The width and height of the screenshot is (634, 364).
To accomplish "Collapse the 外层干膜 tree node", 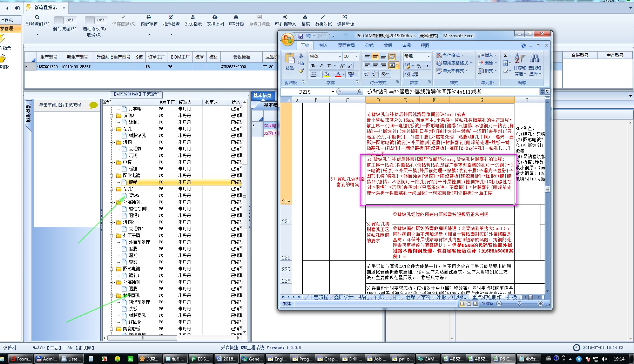I will coord(112,235).
